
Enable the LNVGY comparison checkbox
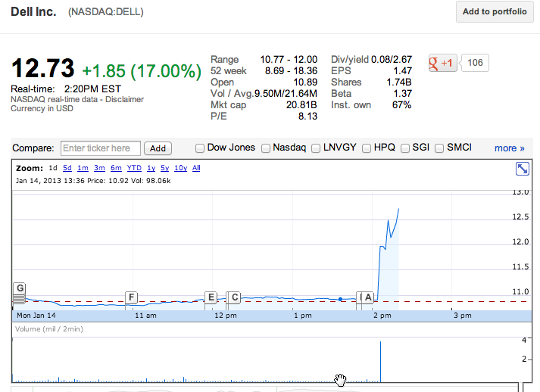[316, 148]
